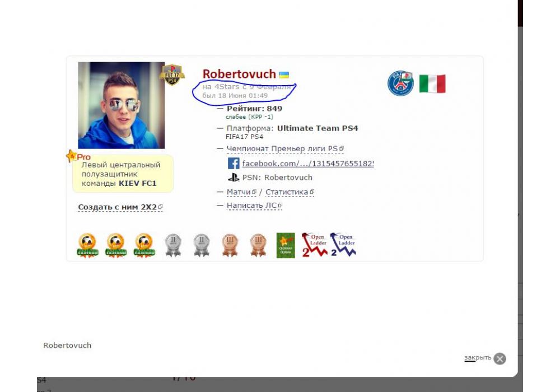
Task: Click the second silver II place medal
Action: point(202,245)
